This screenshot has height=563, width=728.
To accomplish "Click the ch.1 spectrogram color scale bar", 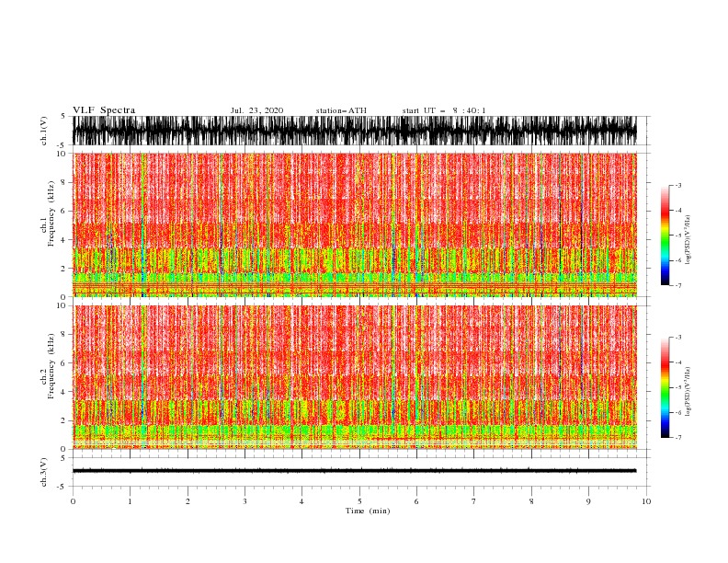I will [665, 236].
